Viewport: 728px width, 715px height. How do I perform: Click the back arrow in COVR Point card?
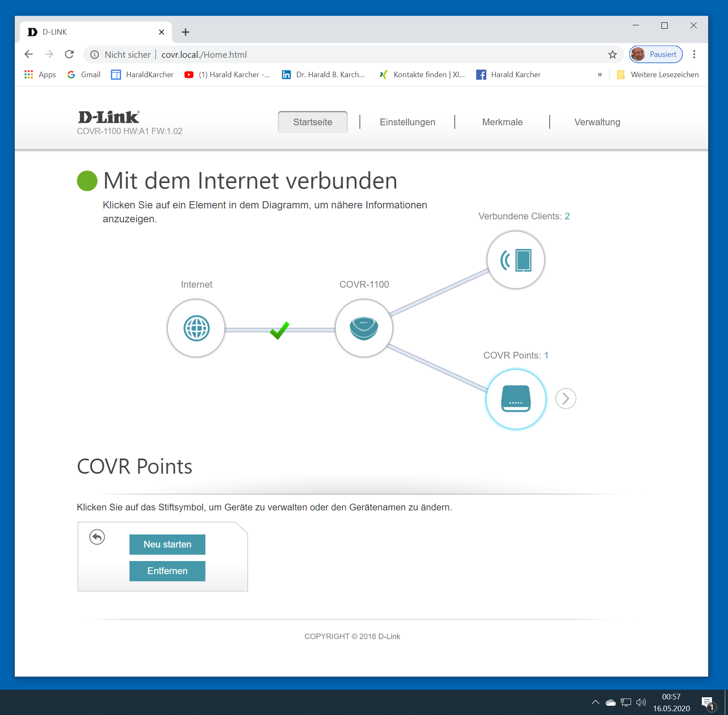click(97, 537)
